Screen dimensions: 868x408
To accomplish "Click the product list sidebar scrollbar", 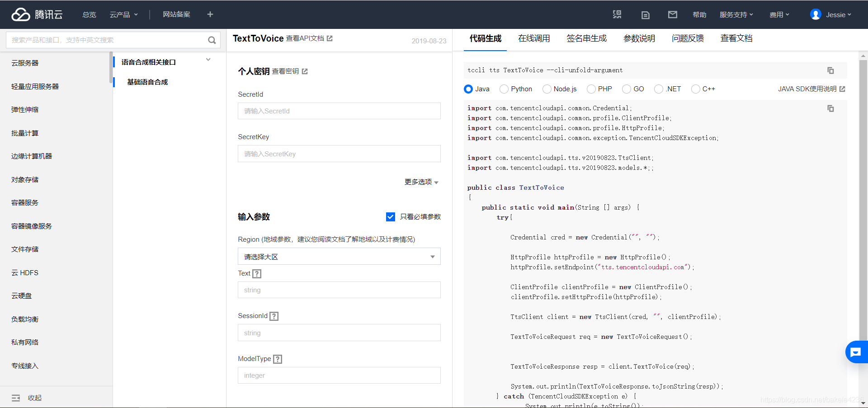I will click(x=111, y=68).
